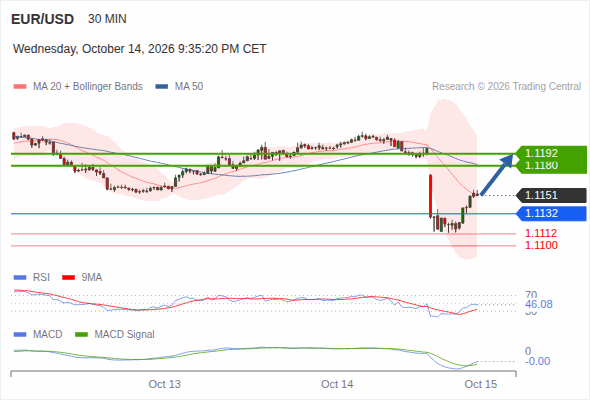This screenshot has height=400, width=590.
Task: Click the EUR/USD chart title
Action: pos(43,19)
